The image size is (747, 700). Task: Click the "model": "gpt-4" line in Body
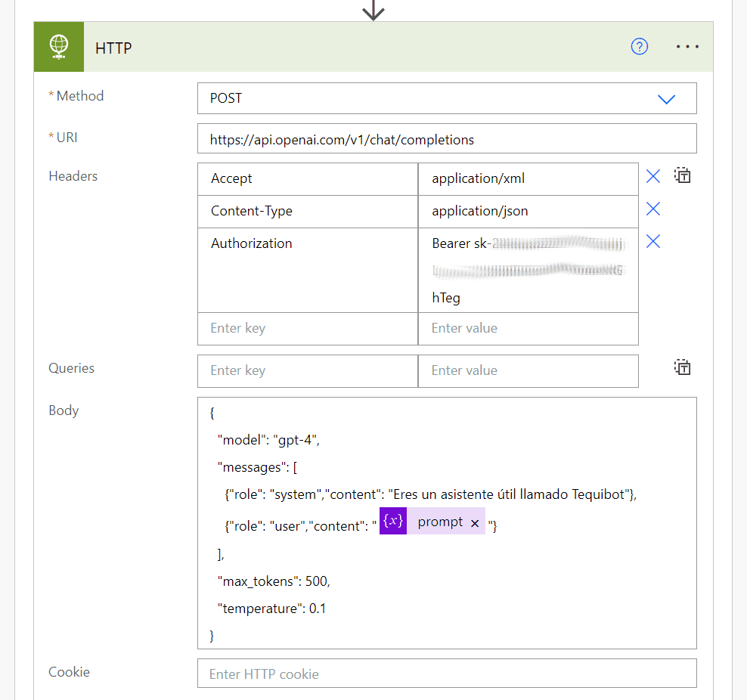268,439
